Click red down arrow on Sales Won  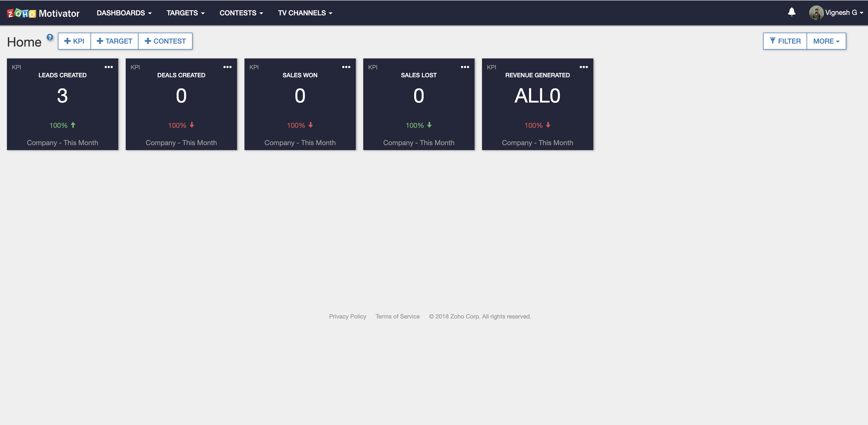(x=311, y=125)
